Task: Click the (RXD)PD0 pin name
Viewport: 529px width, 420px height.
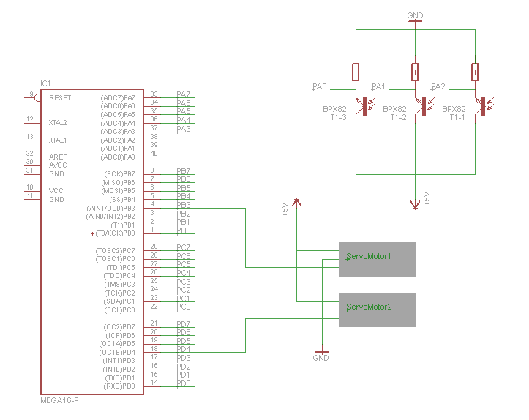Action: point(119,386)
